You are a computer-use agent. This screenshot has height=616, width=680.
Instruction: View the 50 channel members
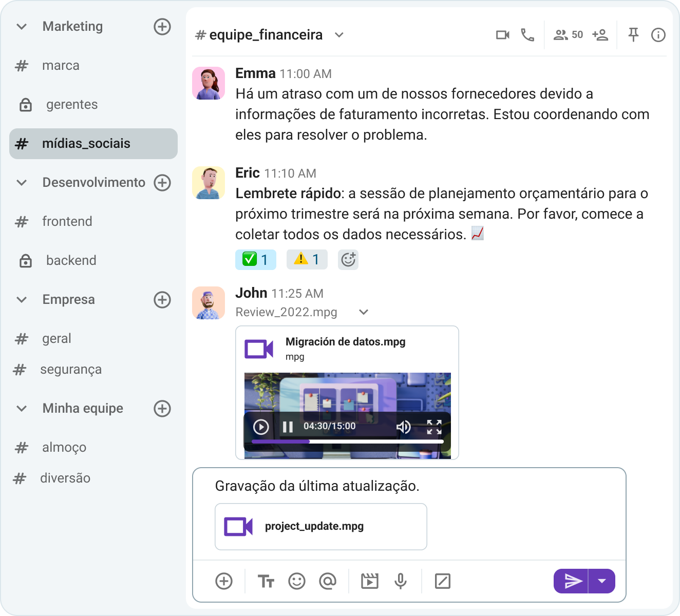(568, 35)
